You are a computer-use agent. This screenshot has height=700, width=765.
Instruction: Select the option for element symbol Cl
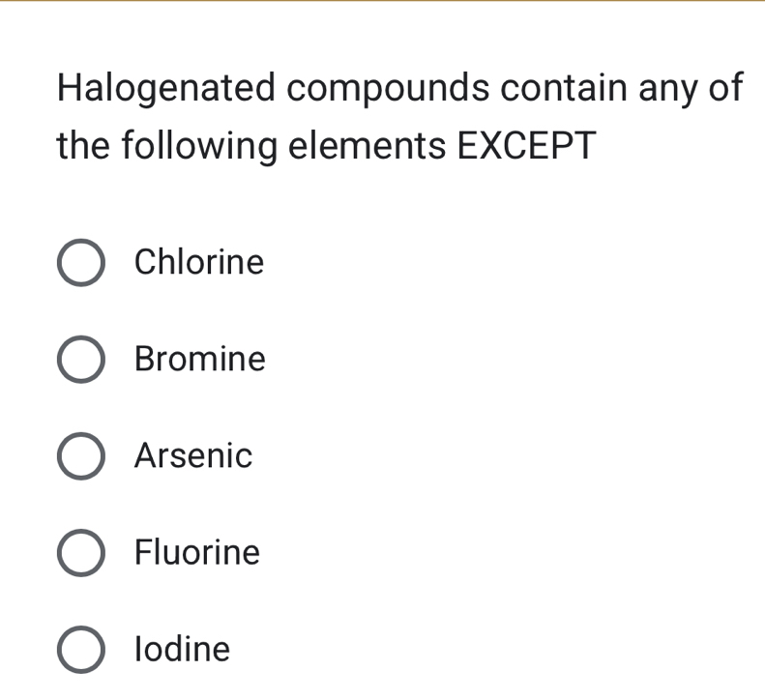click(81, 264)
